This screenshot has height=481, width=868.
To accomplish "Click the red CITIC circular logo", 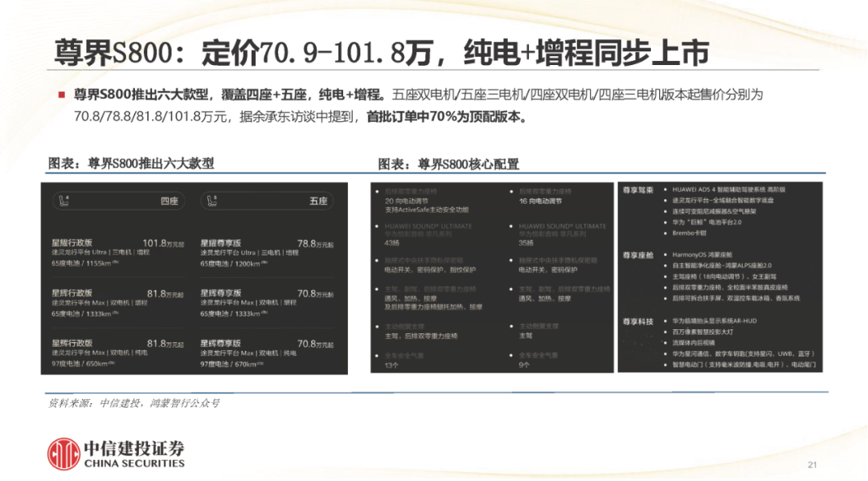I will 63,454.
